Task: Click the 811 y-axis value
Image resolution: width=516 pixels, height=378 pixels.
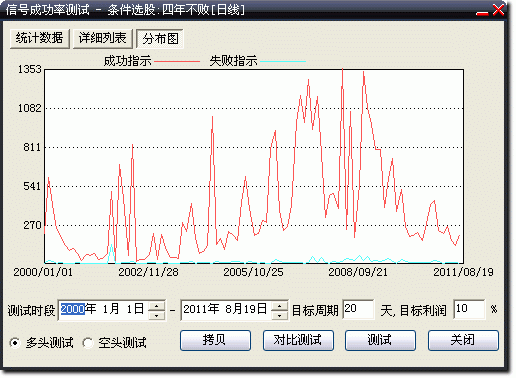Action: pos(32,147)
